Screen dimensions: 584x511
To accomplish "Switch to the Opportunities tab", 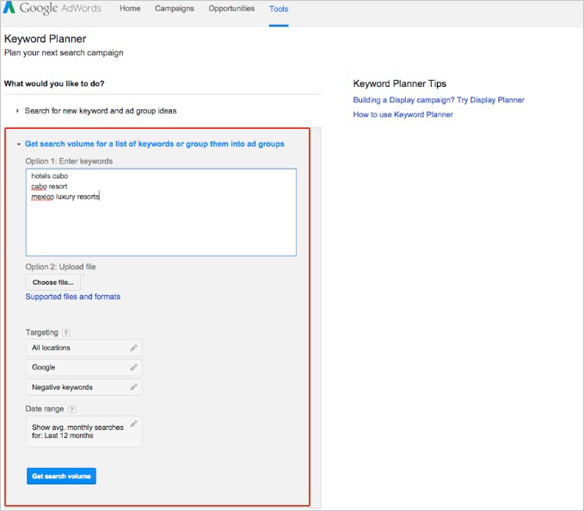I will click(x=231, y=8).
